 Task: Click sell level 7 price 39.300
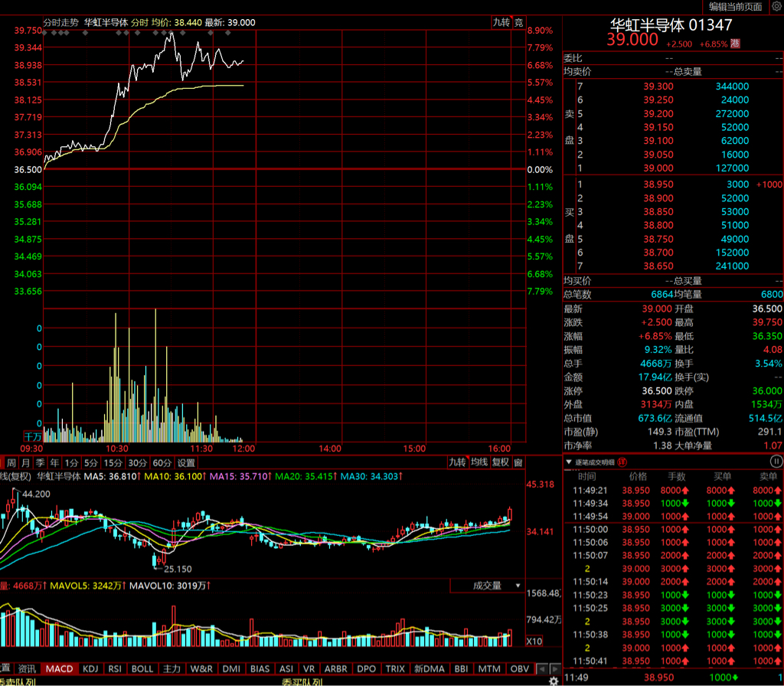coord(658,86)
